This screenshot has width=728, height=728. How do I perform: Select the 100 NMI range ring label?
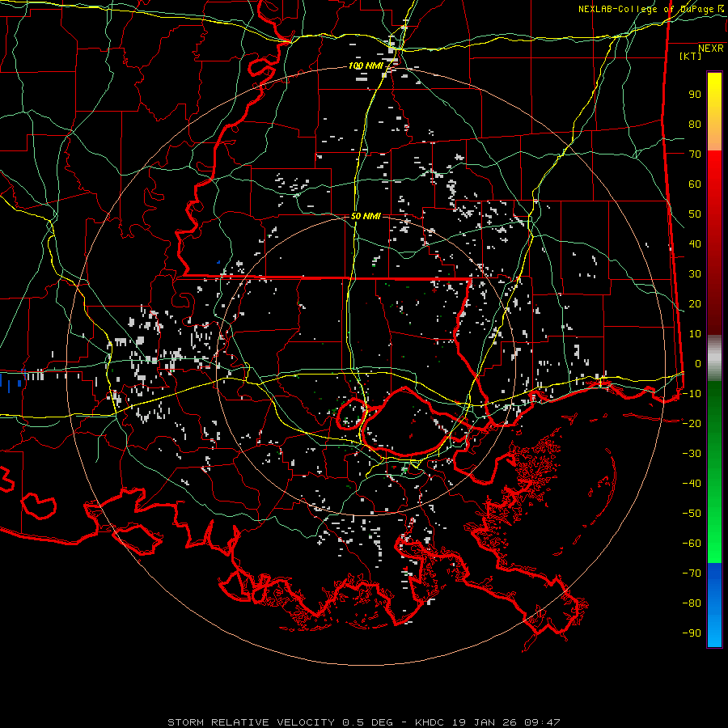point(366,66)
